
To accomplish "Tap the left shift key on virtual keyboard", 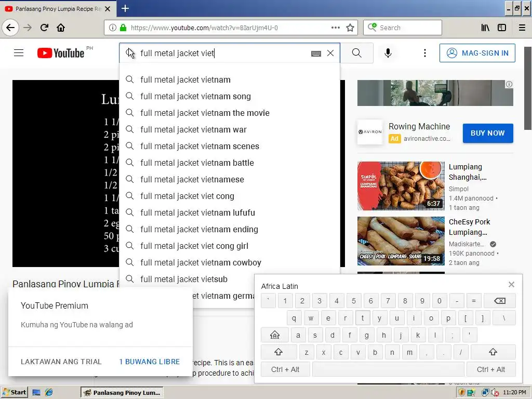I will point(278,352).
